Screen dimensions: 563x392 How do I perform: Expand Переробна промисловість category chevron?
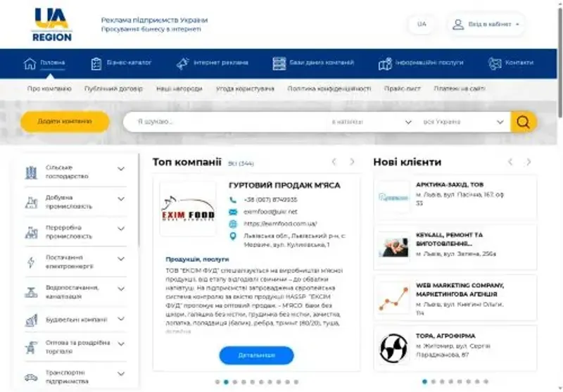(121, 229)
